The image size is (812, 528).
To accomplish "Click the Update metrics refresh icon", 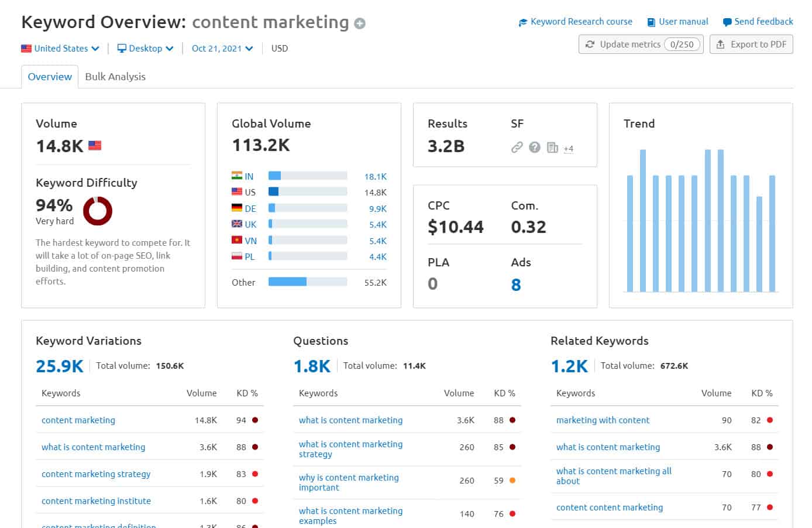I will pyautogui.click(x=591, y=44).
